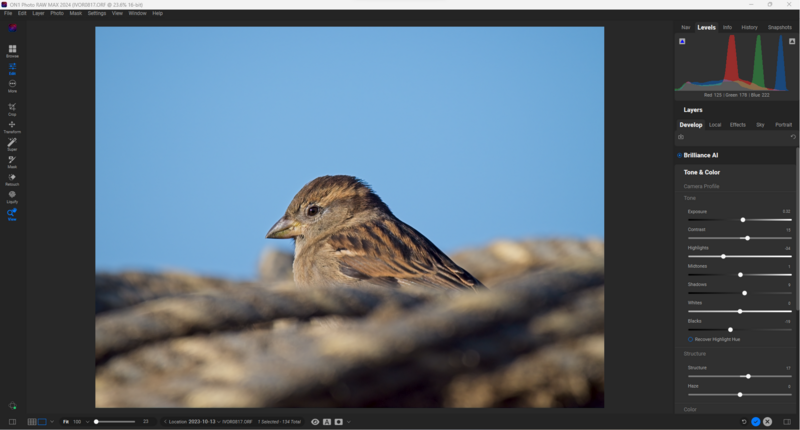This screenshot has width=800, height=430.
Task: Collapse the Tone & Color panel
Action: tap(702, 172)
